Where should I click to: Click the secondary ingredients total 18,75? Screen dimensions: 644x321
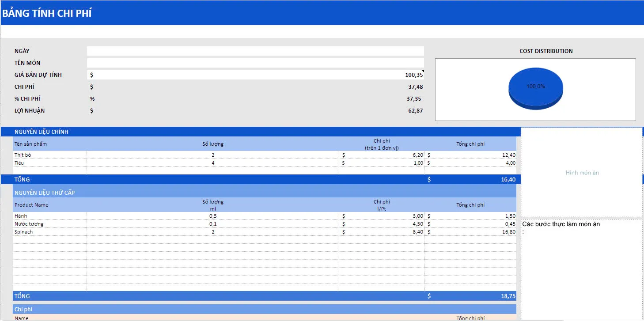pyautogui.click(x=508, y=296)
